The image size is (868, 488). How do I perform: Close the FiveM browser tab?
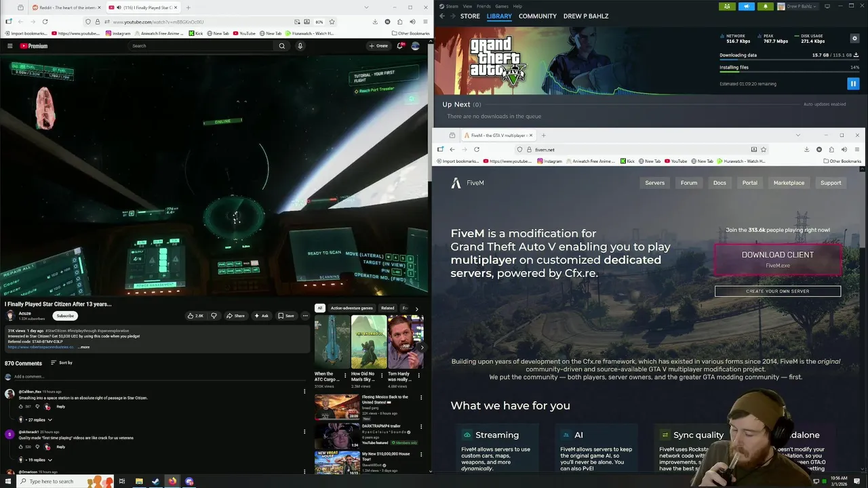pyautogui.click(x=531, y=136)
